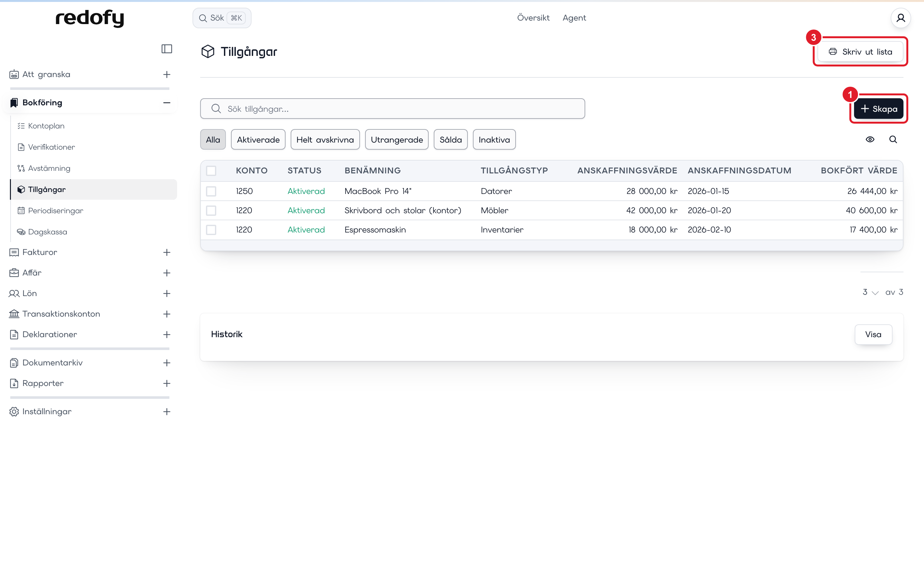Select the Alla filter tab
This screenshot has width=924, height=578.
click(x=213, y=140)
